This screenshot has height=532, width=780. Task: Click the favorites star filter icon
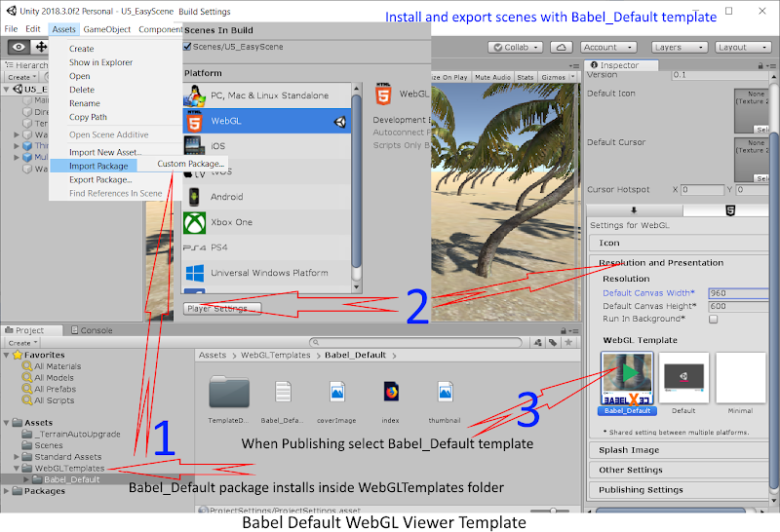click(x=568, y=342)
